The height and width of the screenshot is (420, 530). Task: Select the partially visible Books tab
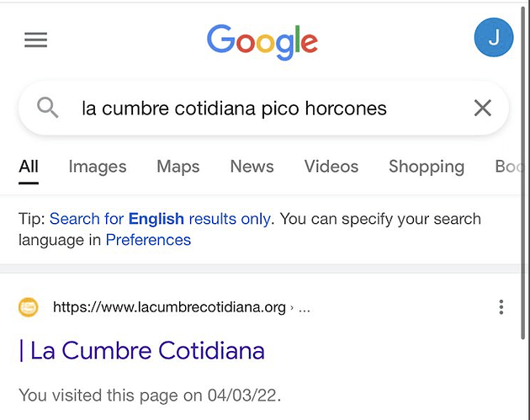click(510, 167)
